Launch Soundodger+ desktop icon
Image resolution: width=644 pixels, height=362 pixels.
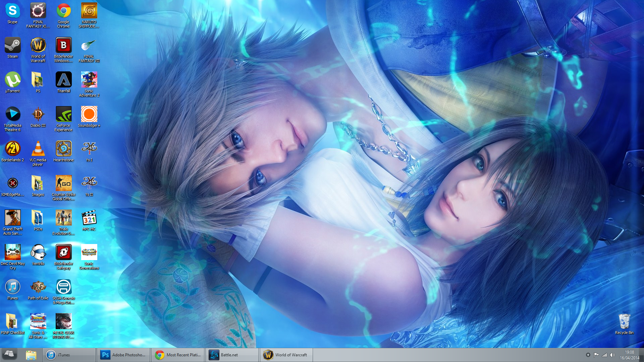click(89, 117)
